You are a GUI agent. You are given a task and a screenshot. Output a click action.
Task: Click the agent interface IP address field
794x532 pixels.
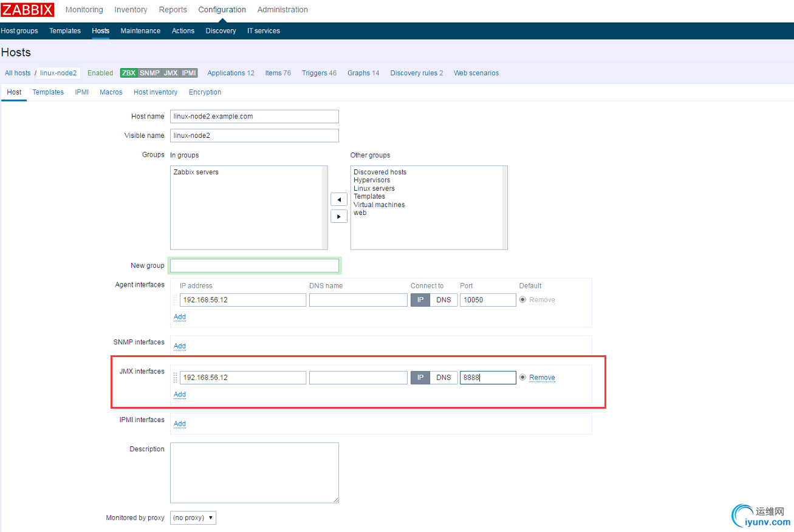pos(243,300)
